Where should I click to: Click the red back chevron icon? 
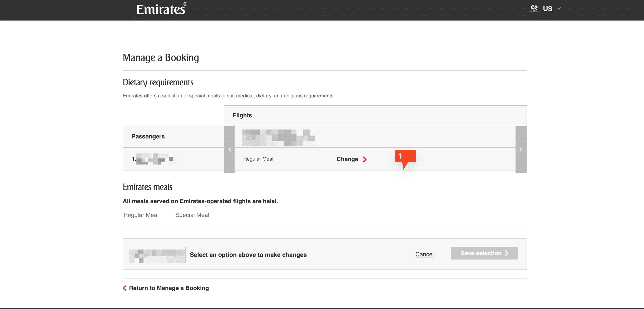(125, 288)
